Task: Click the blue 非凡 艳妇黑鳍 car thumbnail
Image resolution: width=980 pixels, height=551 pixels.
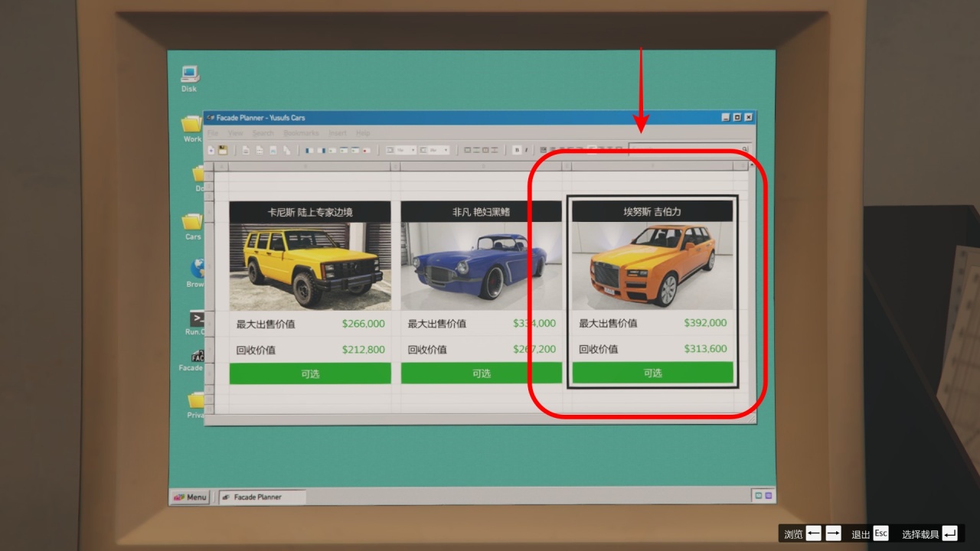Action: [x=482, y=266]
